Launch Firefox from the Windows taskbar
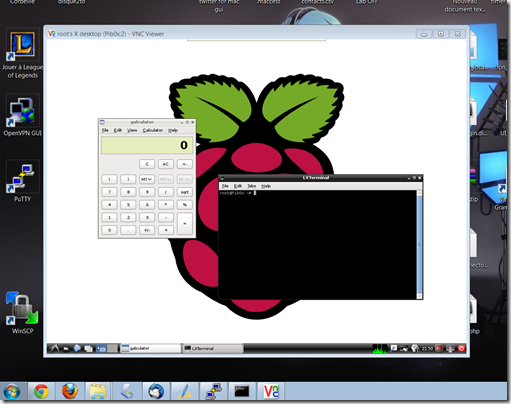 click(x=70, y=391)
